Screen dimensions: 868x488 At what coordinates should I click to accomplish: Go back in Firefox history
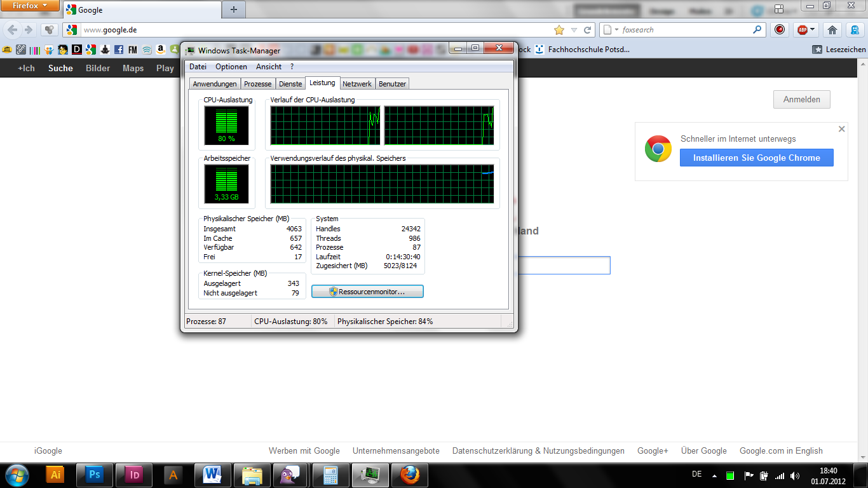pos(13,30)
